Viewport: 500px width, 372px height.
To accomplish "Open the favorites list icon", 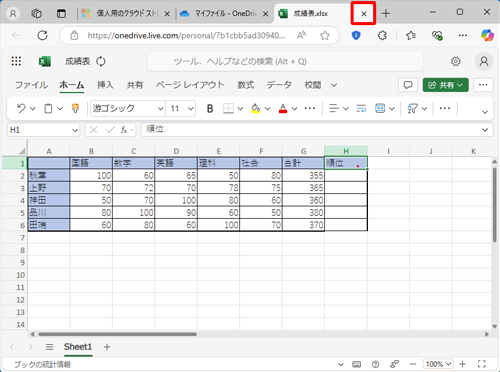I will [411, 35].
